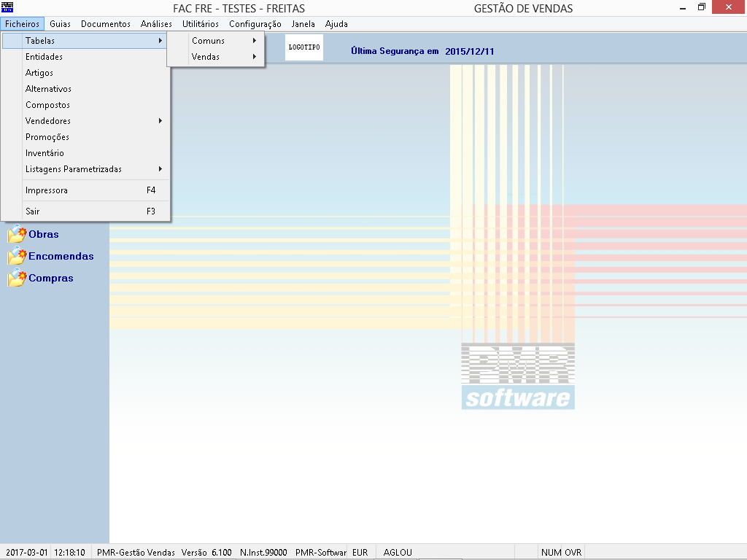Open the Encomendas folder icon
Image resolution: width=747 pixels, height=560 pixels.
[17, 256]
